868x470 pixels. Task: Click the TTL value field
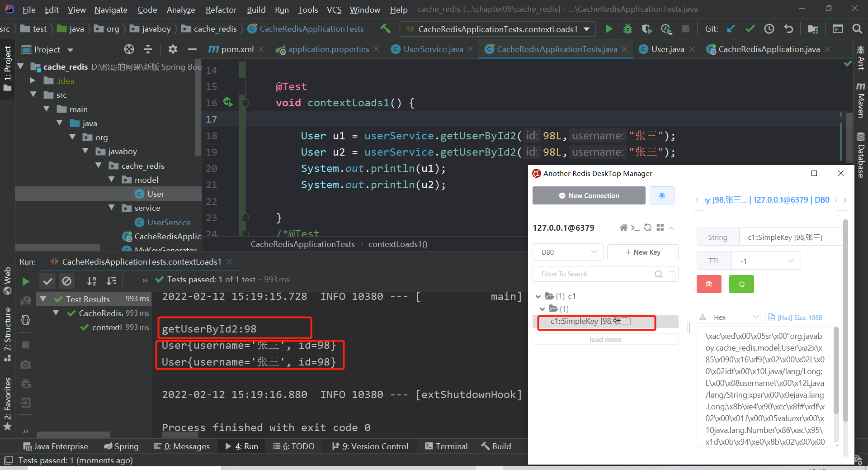pyautogui.click(x=766, y=261)
